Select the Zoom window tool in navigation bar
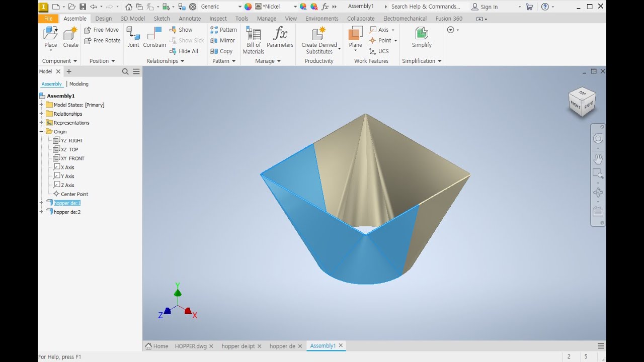Viewport: 644px width, 362px height. (x=598, y=174)
